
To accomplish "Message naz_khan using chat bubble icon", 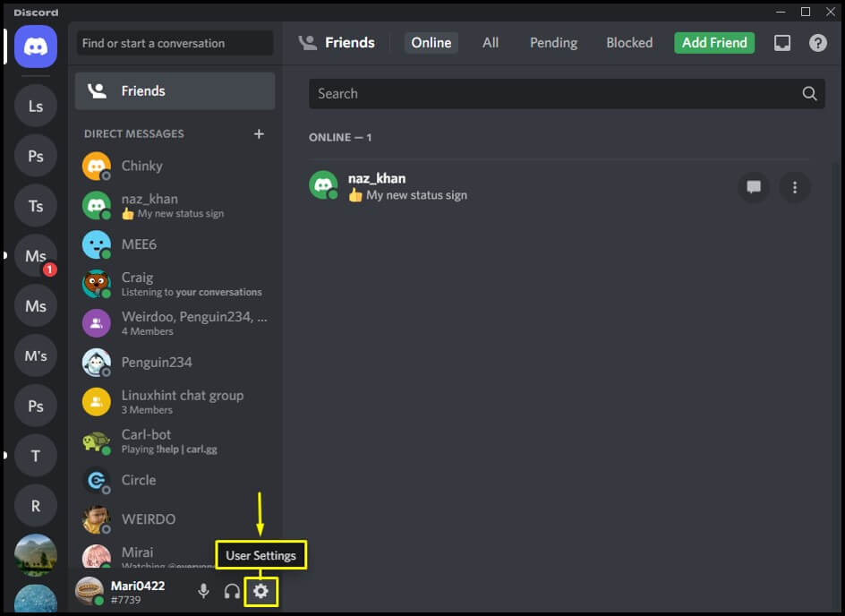I will (x=754, y=187).
